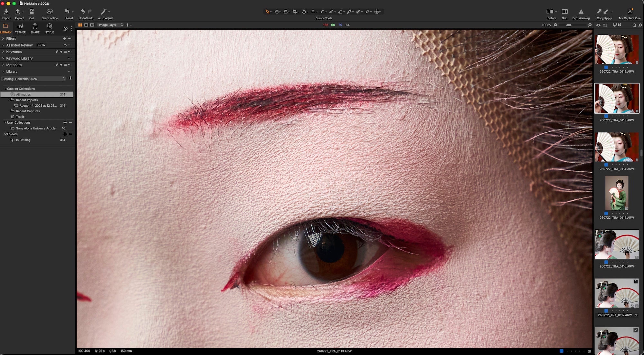Screen dimensions: 644x355
Task: Click the viewer zoom-out magnifier
Action: tap(555, 25)
